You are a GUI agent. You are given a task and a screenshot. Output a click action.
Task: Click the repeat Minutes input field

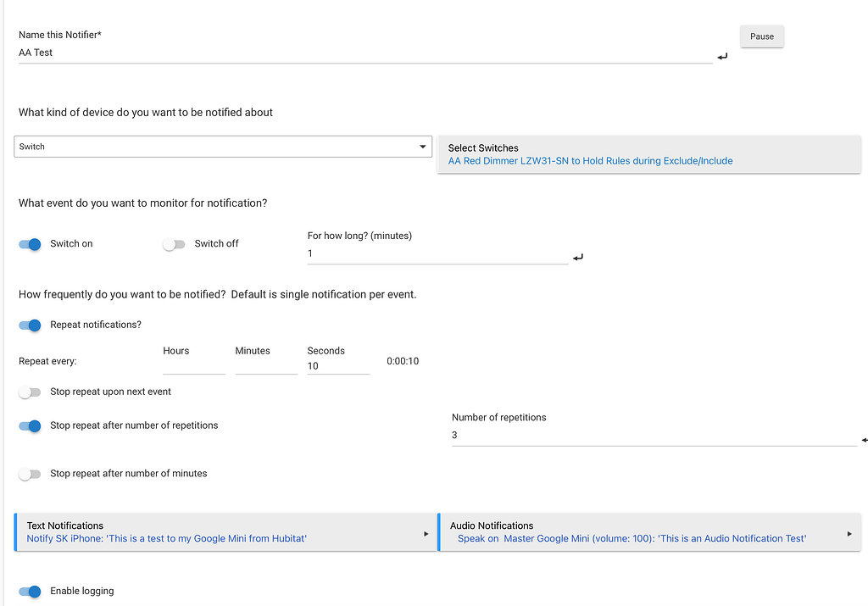pyautogui.click(x=265, y=366)
